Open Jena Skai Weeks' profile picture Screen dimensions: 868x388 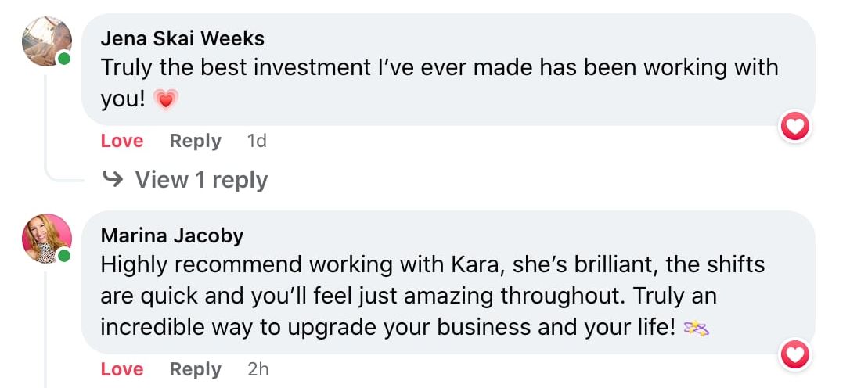point(46,41)
